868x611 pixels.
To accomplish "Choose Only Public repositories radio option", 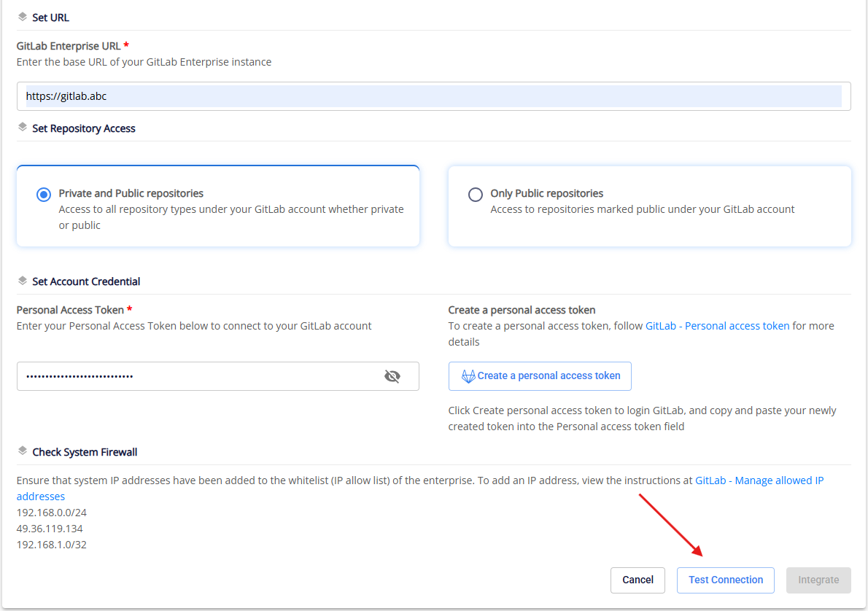I will pyautogui.click(x=476, y=195).
